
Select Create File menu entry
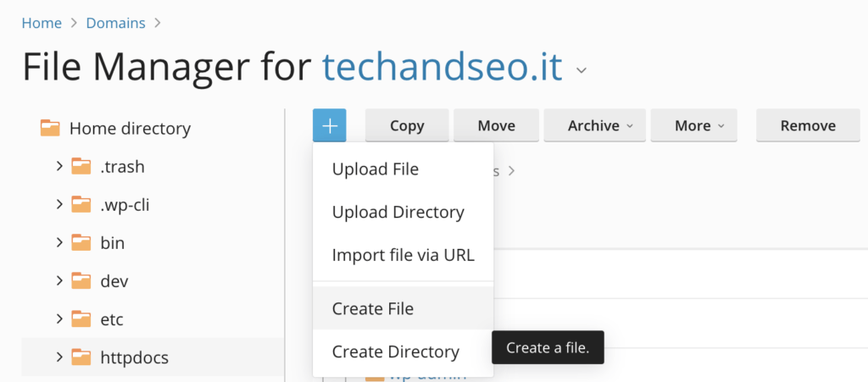coord(403,308)
